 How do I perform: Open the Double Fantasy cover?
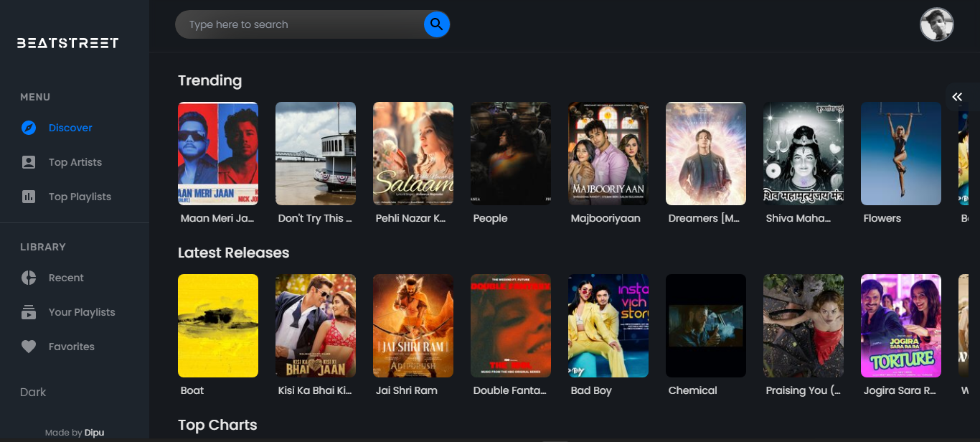511,326
